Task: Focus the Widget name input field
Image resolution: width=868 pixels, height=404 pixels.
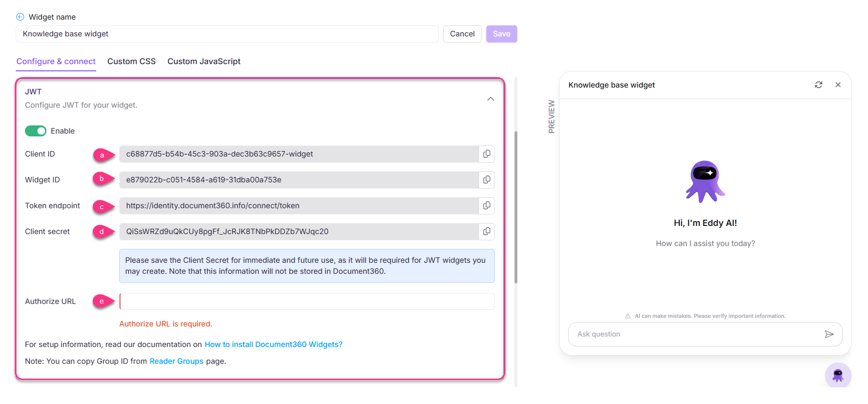Action: click(x=227, y=34)
